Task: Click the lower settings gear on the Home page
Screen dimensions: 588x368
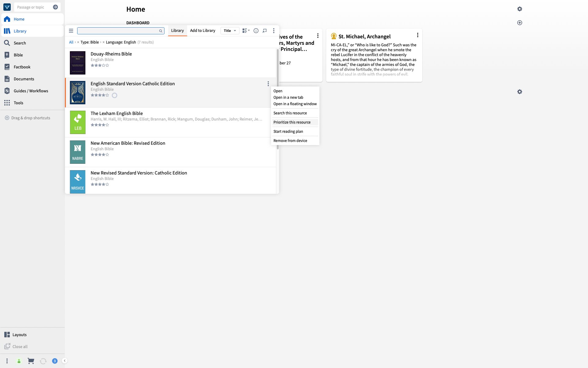Action: [520, 92]
